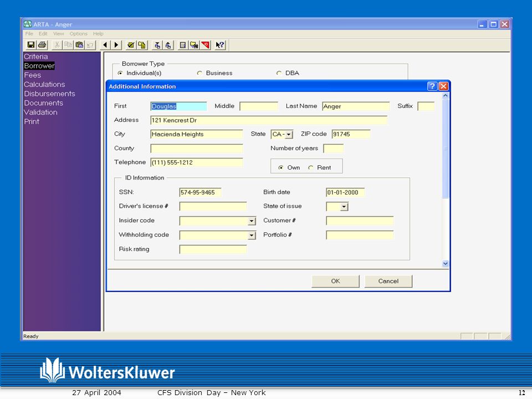Click the What's This help pointer icon

[220, 45]
